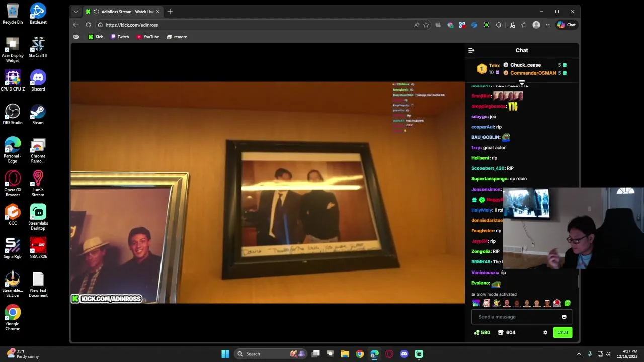Click chat username BAU_GOBLIN
Screen dimensions: 644x362
point(486,137)
